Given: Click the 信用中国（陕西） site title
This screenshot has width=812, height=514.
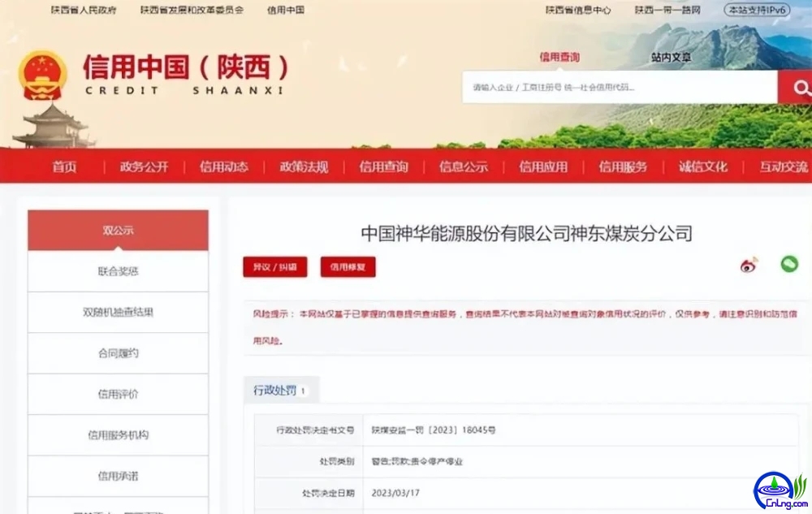Looking at the screenshot, I should (185, 67).
